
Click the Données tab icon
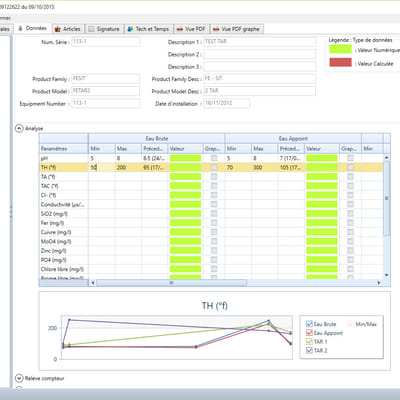[x=20, y=28]
